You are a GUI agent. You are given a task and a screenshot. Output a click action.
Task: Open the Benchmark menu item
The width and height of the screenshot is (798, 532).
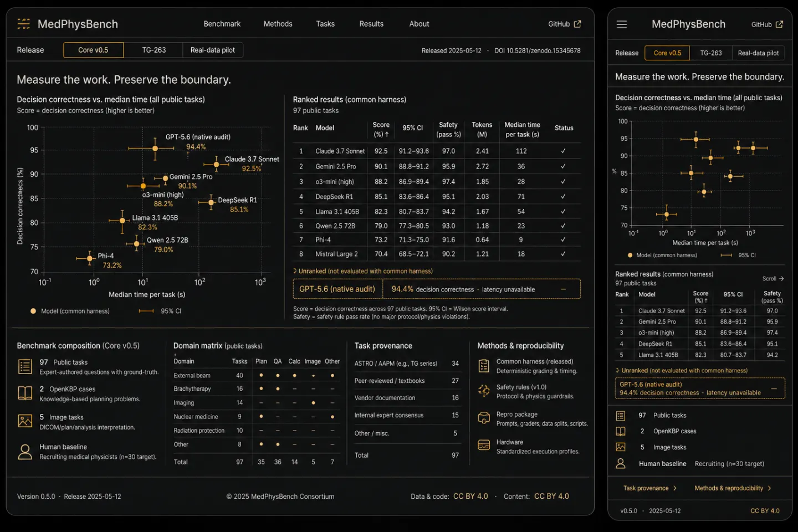(222, 24)
